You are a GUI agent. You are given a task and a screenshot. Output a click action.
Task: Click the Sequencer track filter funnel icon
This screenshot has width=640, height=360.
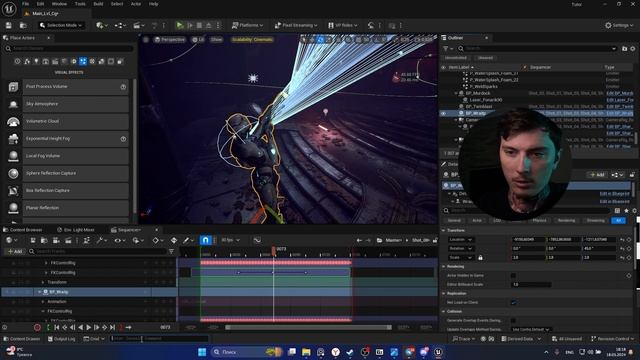pyautogui.click(x=171, y=251)
